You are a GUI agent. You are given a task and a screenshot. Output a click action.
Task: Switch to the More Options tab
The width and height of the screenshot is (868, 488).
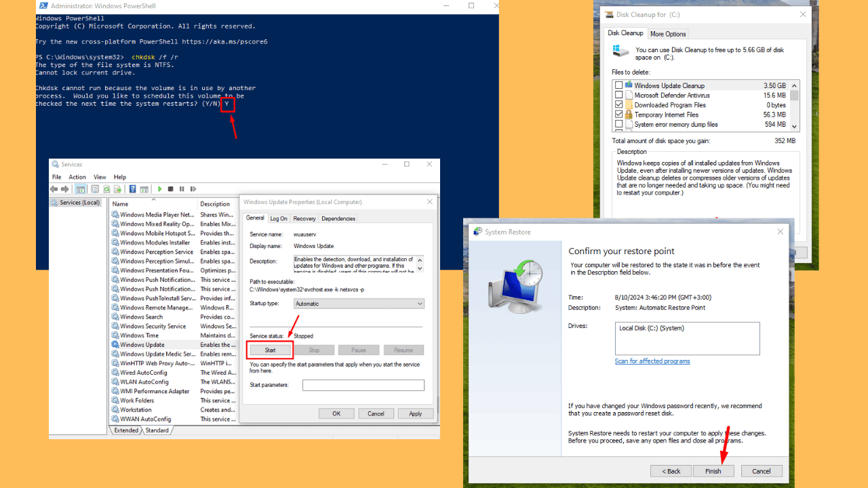[668, 34]
